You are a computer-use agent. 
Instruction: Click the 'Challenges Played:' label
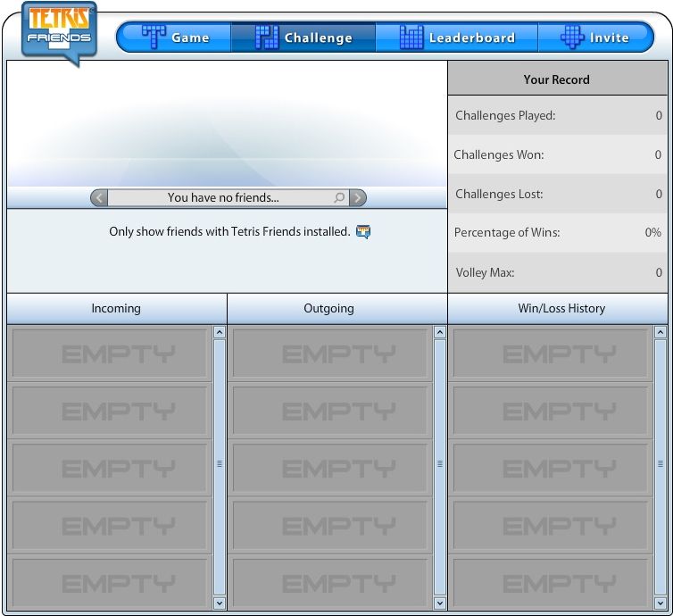[505, 115]
